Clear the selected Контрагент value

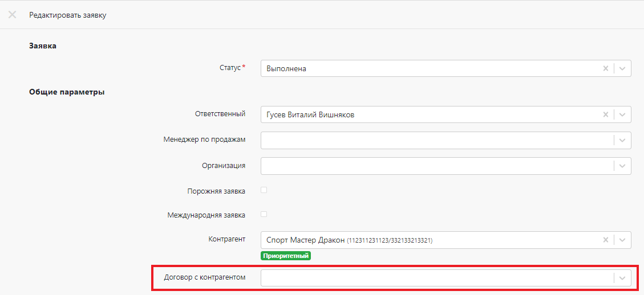[606, 240]
